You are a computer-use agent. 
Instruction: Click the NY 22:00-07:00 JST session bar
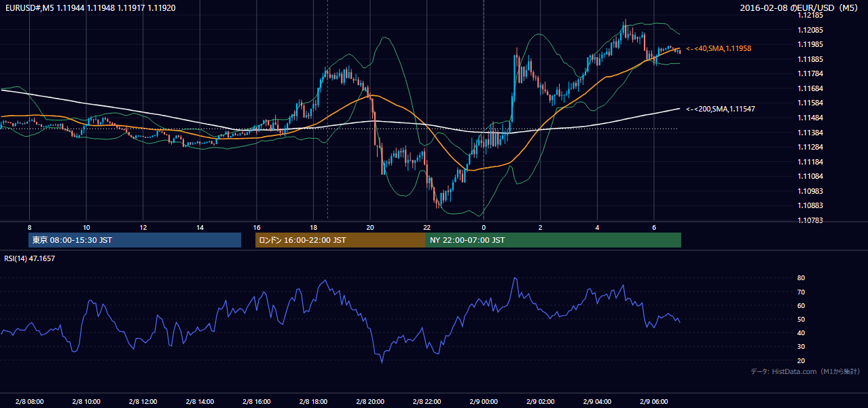[554, 240]
